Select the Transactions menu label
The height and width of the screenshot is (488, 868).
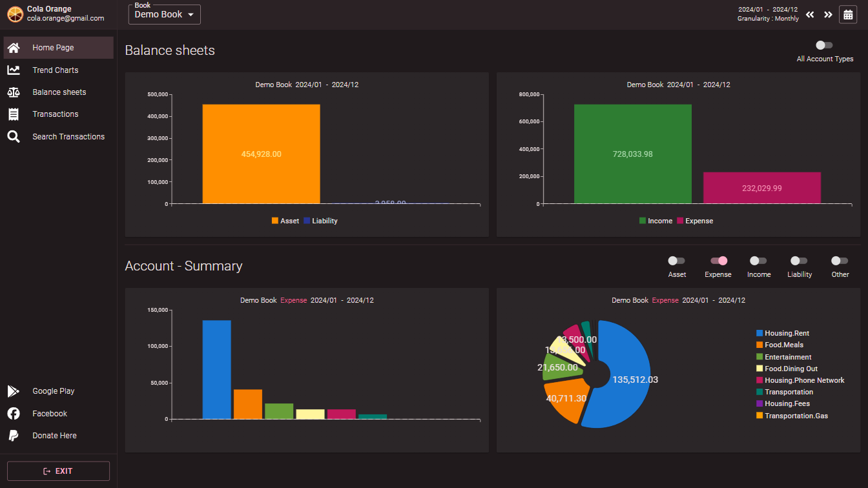[56, 114]
